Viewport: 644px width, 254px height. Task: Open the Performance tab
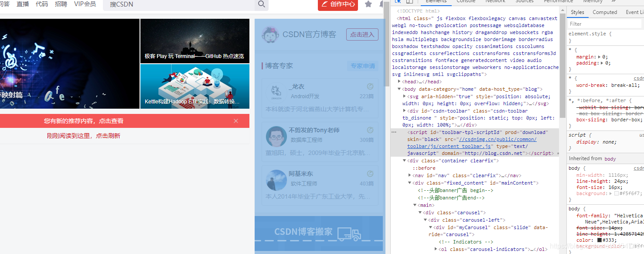tap(559, 1)
